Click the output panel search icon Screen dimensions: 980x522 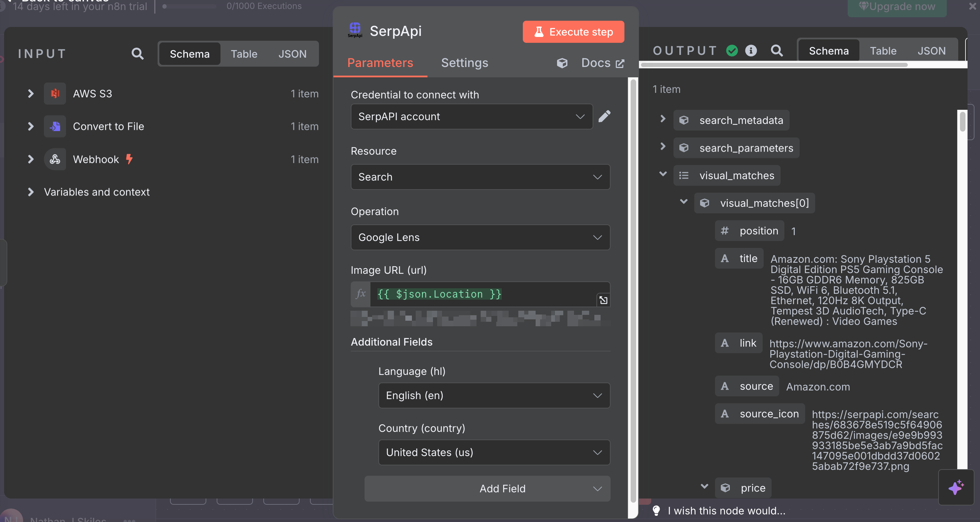tap(776, 50)
